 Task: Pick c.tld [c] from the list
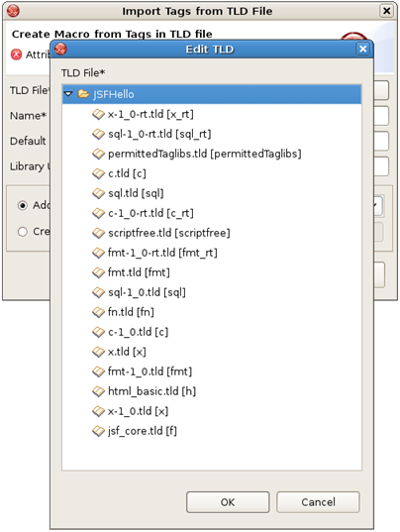tap(127, 173)
